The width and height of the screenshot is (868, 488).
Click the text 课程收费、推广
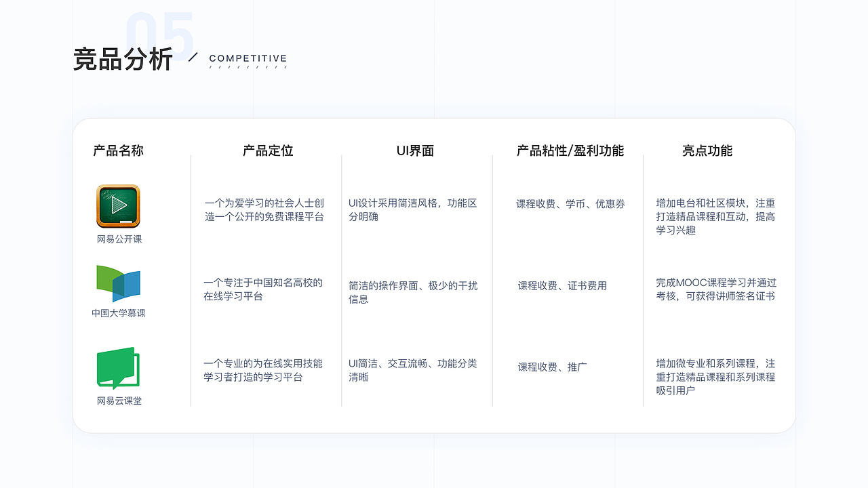[553, 367]
